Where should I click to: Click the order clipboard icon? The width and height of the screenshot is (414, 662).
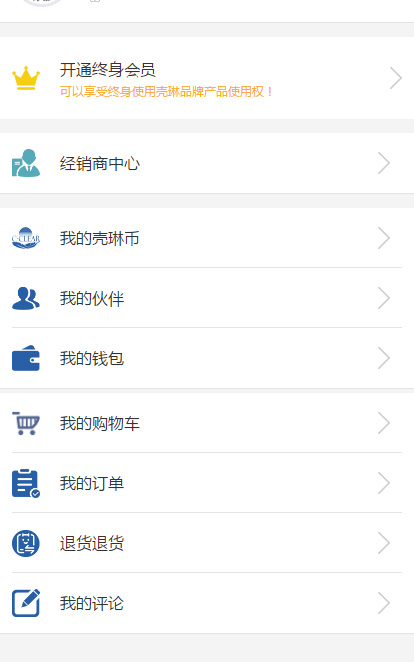[x=26, y=483]
